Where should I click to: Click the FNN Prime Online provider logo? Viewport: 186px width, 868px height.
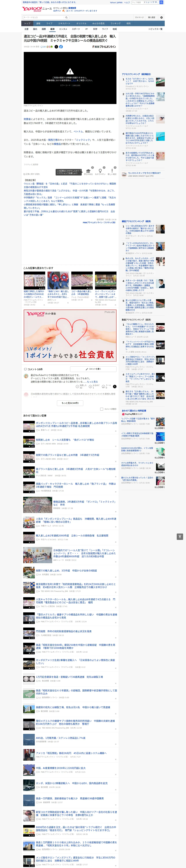tap(104, 47)
